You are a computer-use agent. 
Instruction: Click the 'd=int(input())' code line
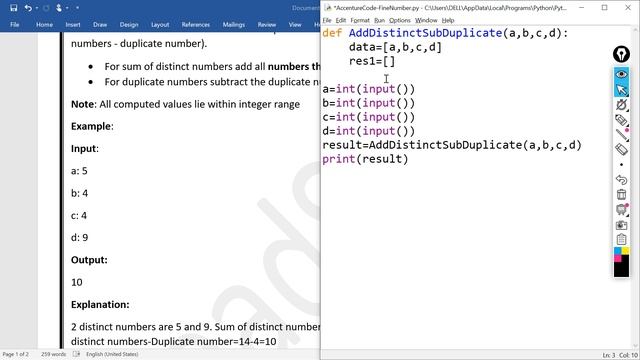pyautogui.click(x=368, y=131)
